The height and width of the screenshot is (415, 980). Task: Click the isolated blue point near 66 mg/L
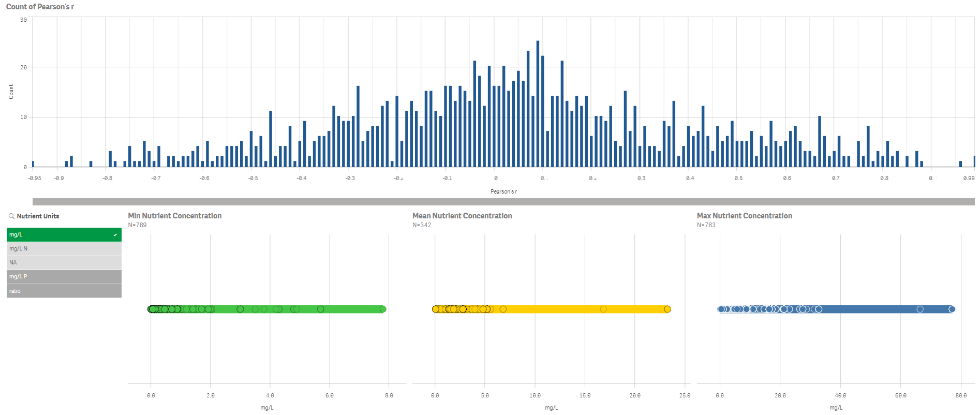[x=920, y=309]
